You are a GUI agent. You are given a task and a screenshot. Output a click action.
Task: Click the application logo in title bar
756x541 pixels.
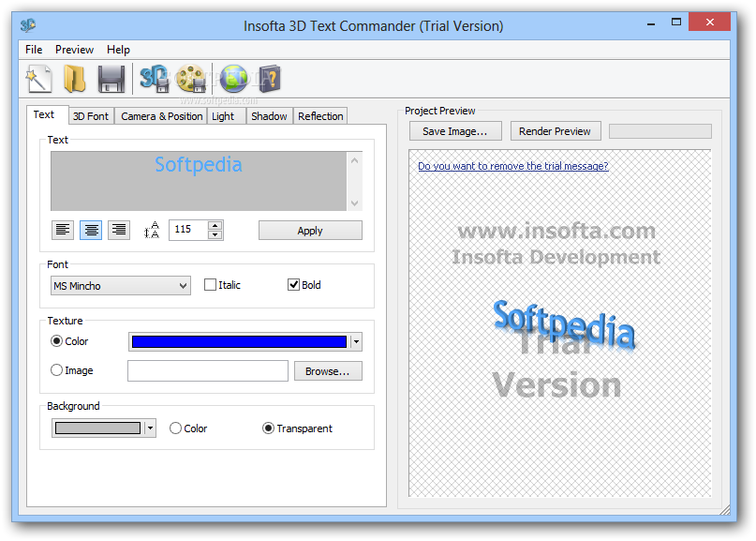coord(28,24)
